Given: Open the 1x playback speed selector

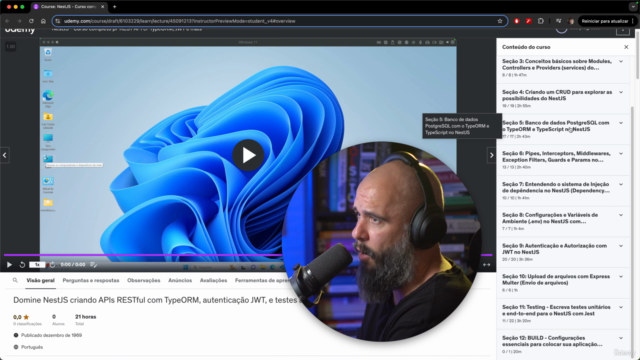Looking at the screenshot, I should pos(37,264).
